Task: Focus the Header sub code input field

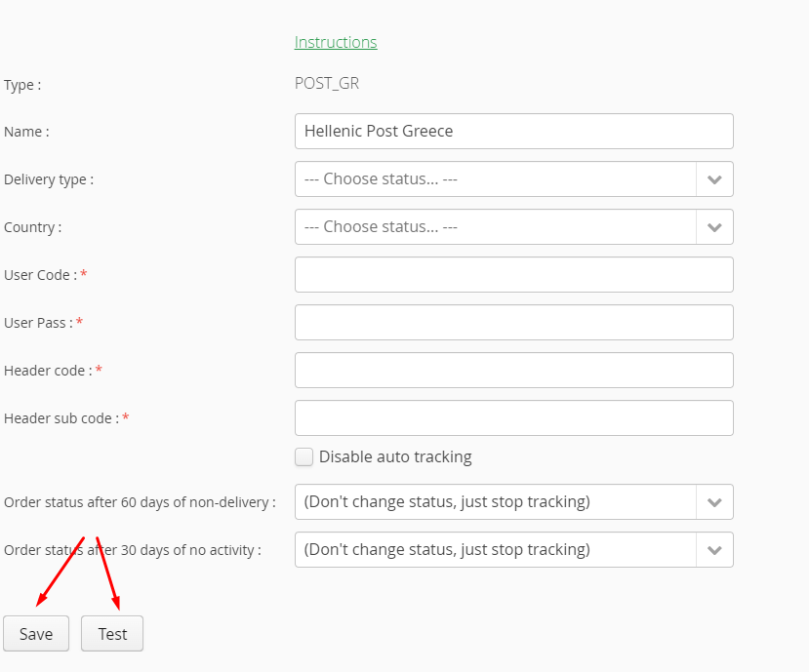Action: click(514, 417)
